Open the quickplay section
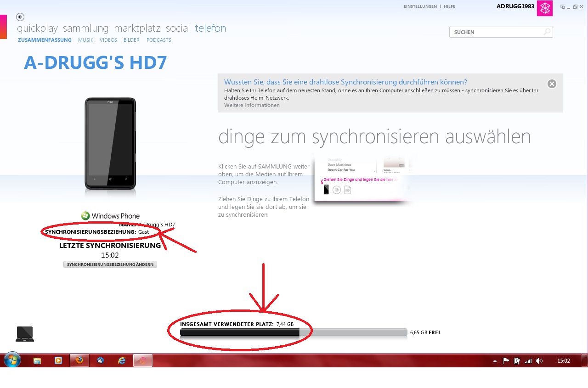The width and height of the screenshot is (588, 388). [37, 28]
